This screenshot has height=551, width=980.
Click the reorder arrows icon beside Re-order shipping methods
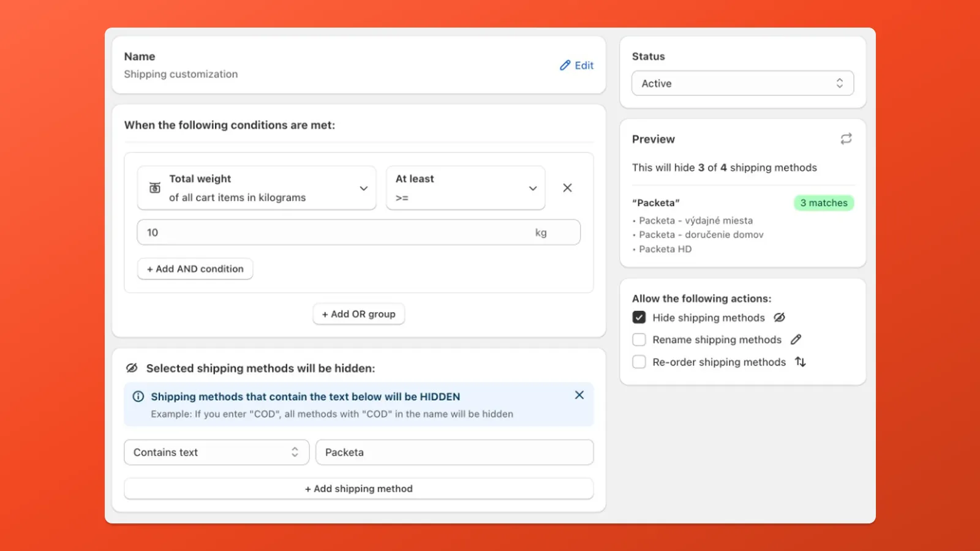coord(800,362)
